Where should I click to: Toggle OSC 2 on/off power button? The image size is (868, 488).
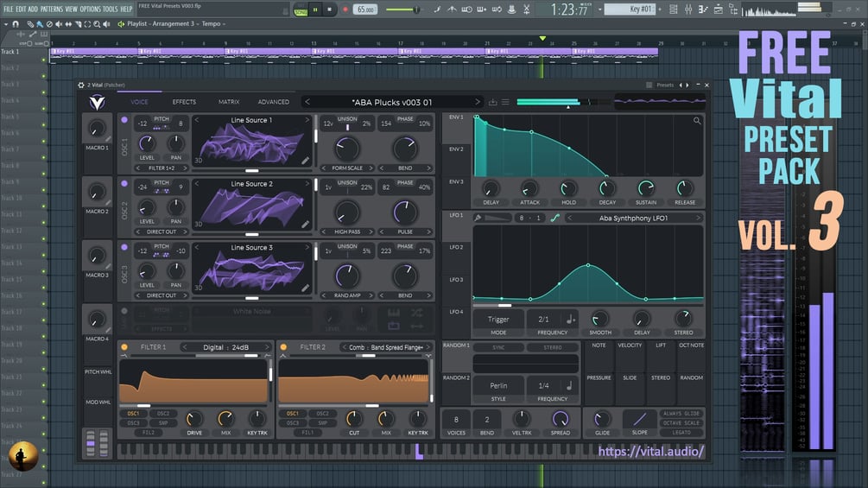(x=124, y=184)
